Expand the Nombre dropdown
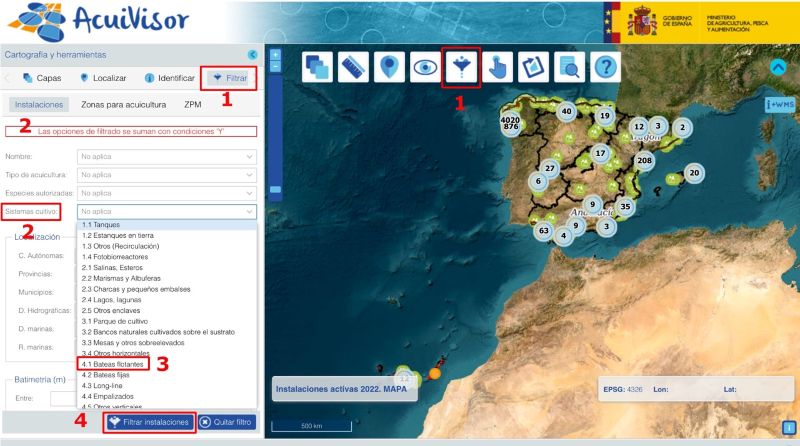The width and height of the screenshot is (800, 446). (166, 157)
